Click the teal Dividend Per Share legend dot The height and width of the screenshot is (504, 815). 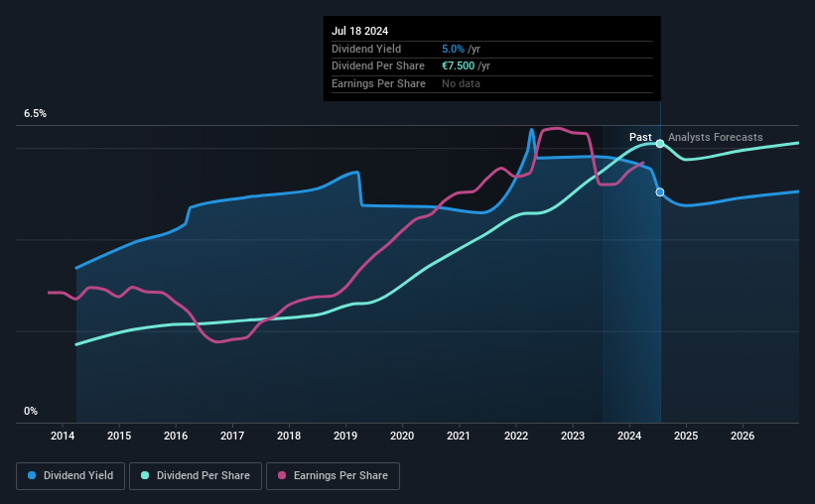pos(145,475)
